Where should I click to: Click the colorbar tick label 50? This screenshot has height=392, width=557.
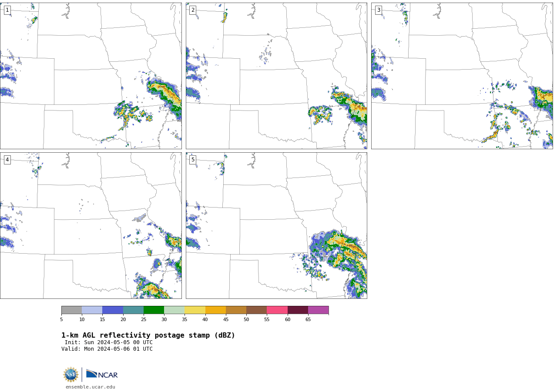246,319
